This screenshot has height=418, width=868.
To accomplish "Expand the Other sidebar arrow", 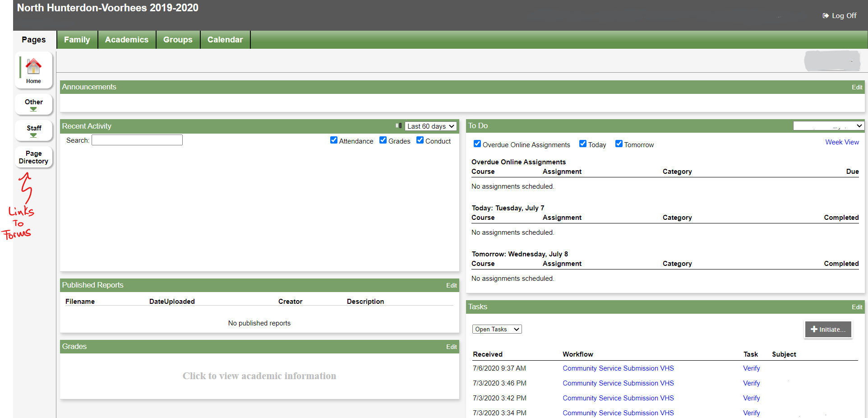I will click(33, 109).
